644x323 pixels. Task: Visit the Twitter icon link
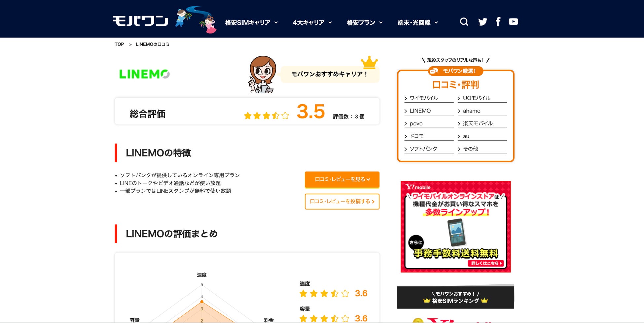click(483, 22)
